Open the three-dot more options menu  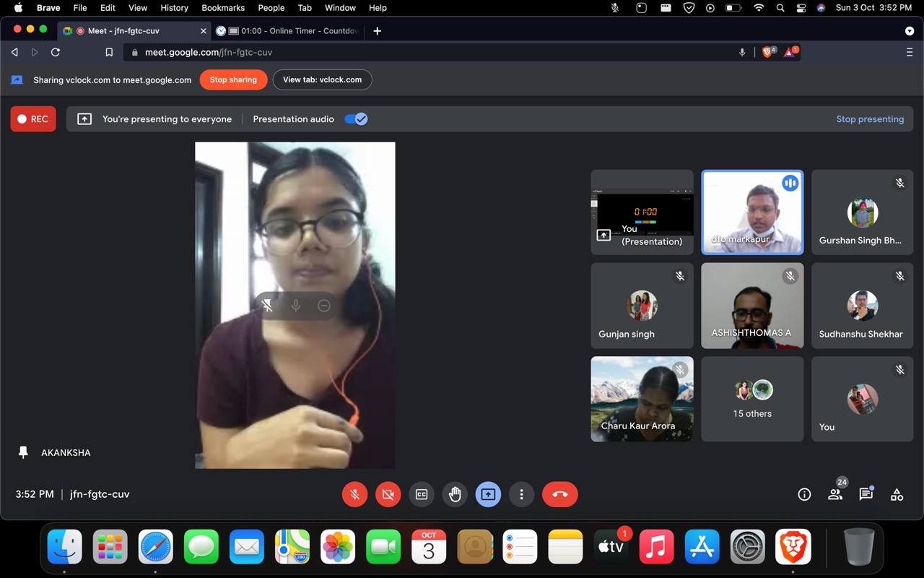521,494
